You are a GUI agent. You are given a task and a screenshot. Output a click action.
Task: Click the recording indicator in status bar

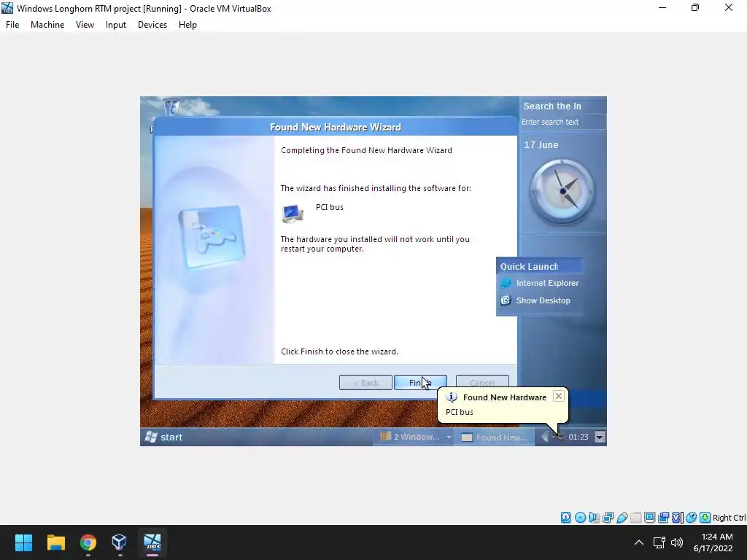[663, 518]
